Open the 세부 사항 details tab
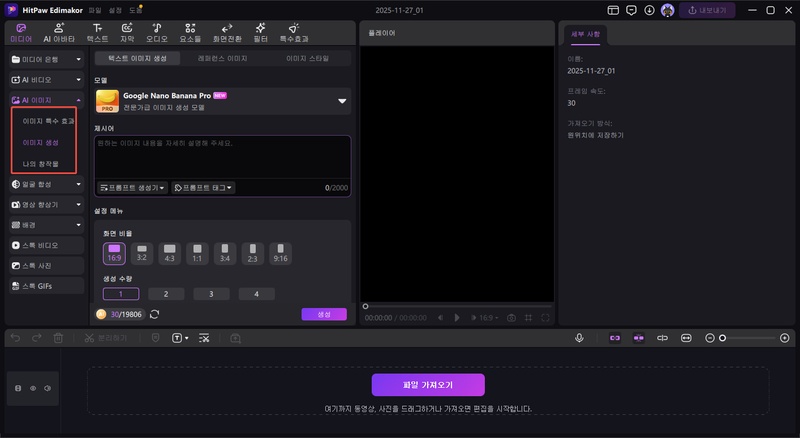The height and width of the screenshot is (438, 800). pos(585,34)
